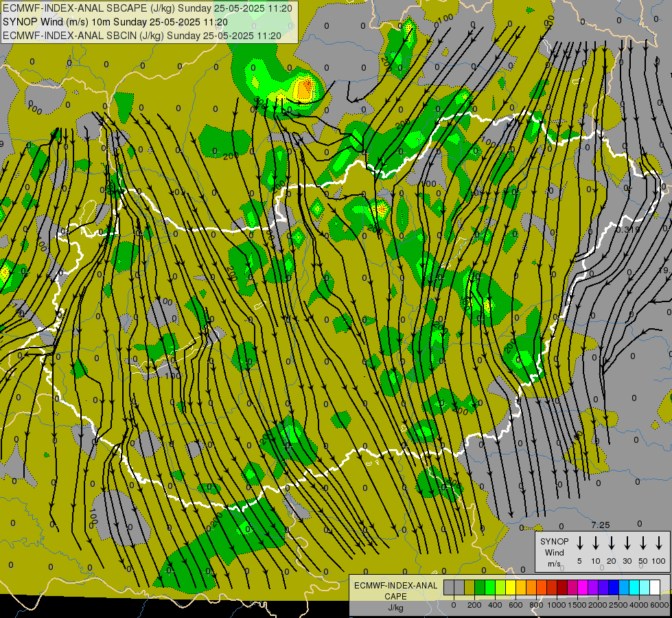The image size is (672, 618).
Task: Click the 600 tick label on CAPE scale
Action: pos(515,605)
